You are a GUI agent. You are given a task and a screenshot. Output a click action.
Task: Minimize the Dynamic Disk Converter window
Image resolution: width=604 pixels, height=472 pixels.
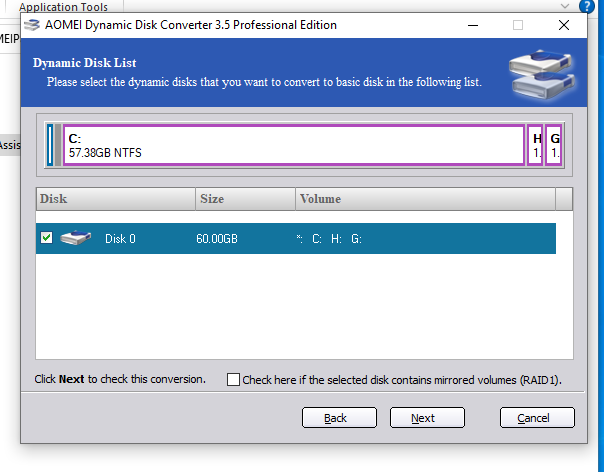click(x=473, y=25)
